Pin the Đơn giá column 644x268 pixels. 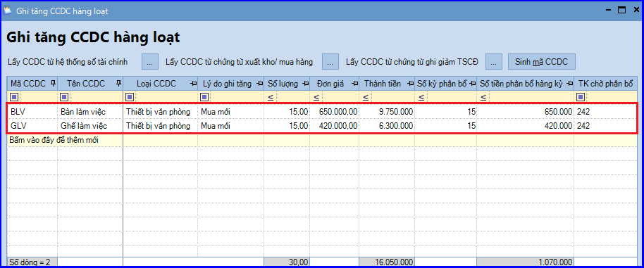click(354, 84)
